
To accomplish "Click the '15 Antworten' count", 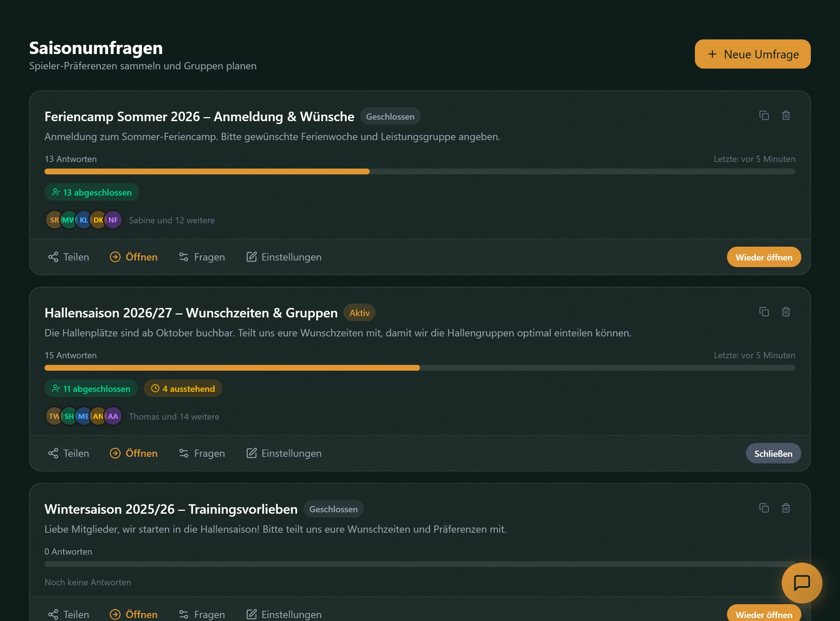I will pos(71,355).
